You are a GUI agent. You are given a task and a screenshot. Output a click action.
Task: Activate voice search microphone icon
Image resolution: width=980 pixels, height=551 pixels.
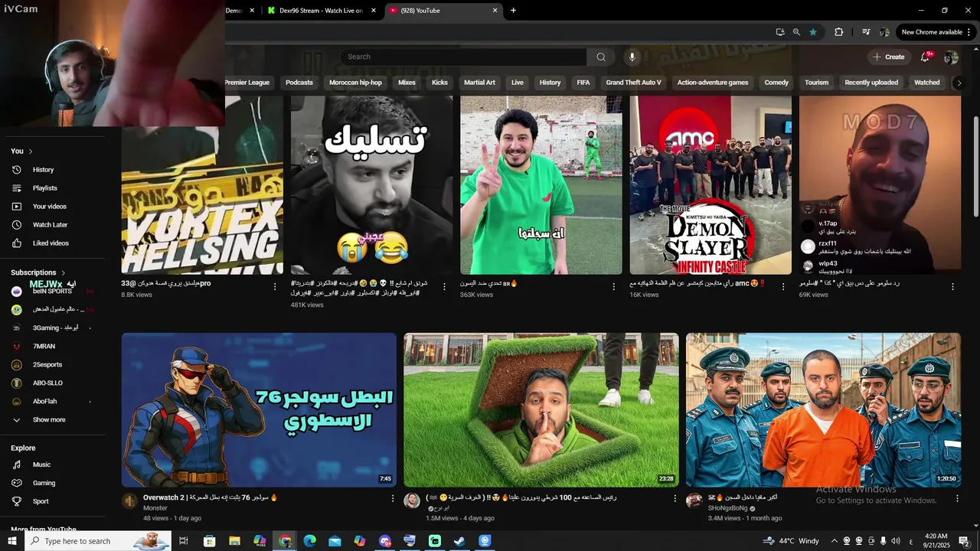(632, 57)
